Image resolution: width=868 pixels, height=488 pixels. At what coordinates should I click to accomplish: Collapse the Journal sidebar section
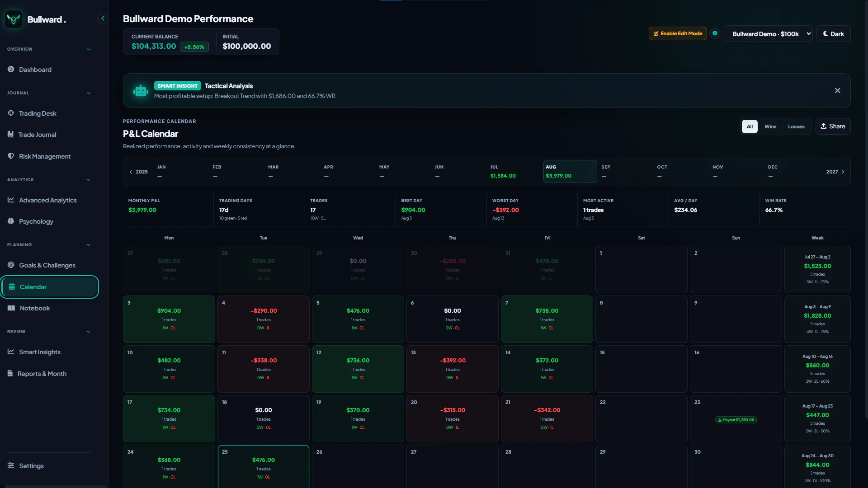(x=89, y=93)
